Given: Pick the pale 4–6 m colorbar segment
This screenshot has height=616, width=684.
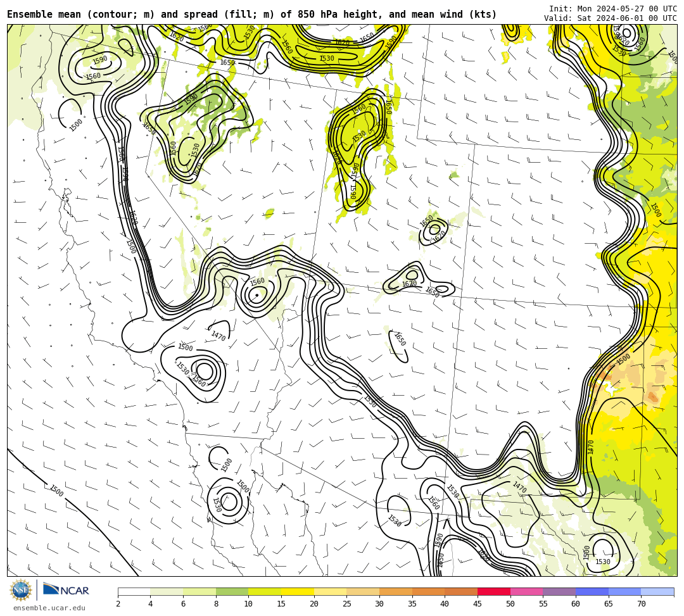Looking at the screenshot, I should (x=167, y=591).
